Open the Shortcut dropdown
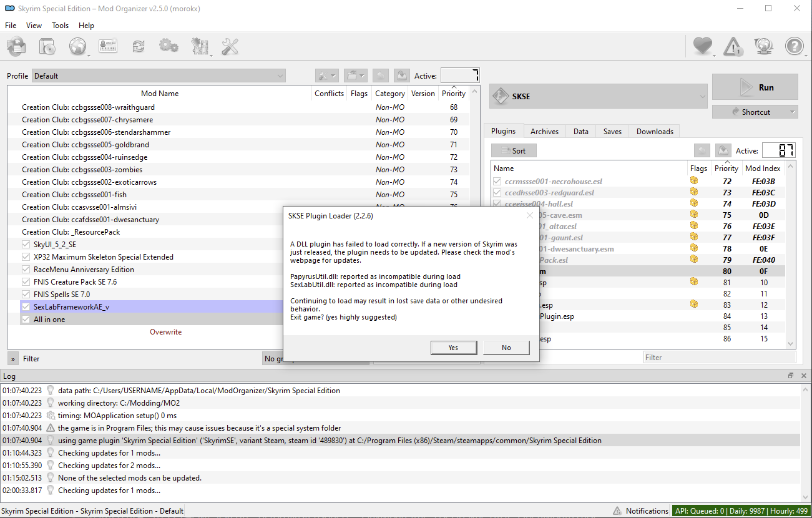Image resolution: width=812 pixels, height=518 pixels. click(755, 112)
